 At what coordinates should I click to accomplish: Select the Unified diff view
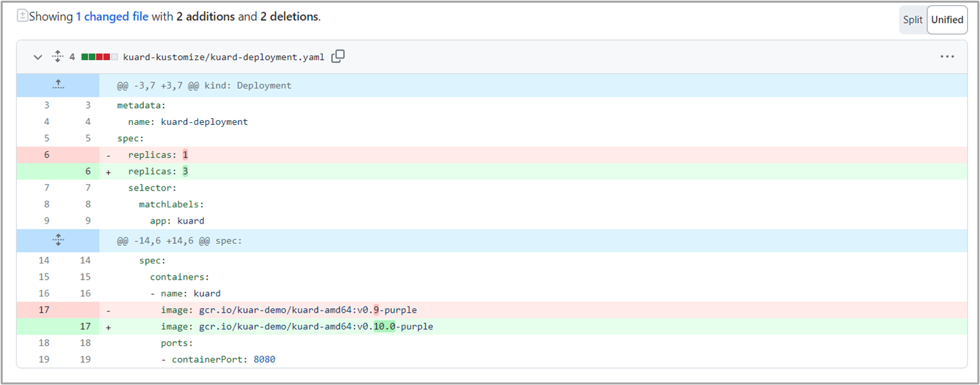point(947,20)
